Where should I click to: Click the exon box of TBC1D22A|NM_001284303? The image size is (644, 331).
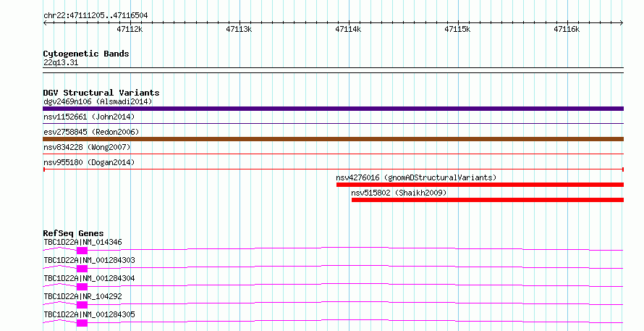pos(82,269)
